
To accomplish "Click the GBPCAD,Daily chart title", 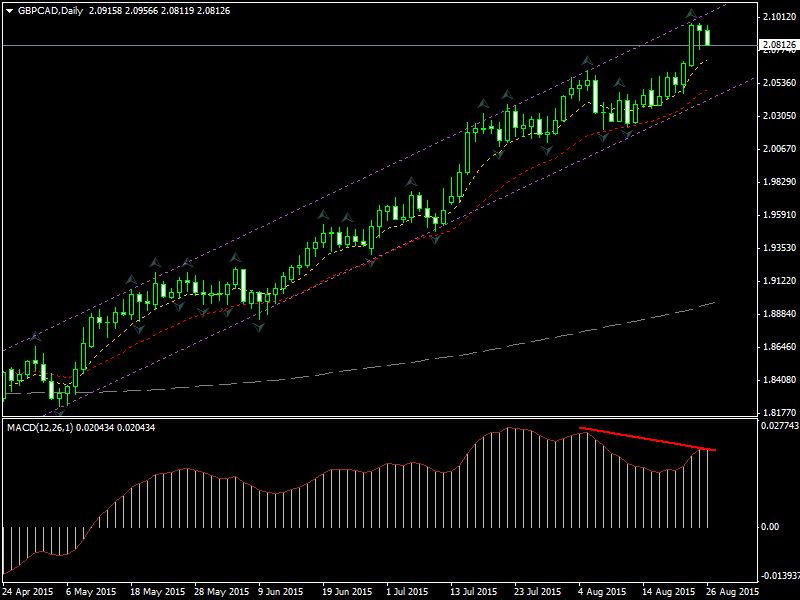I will coord(50,11).
